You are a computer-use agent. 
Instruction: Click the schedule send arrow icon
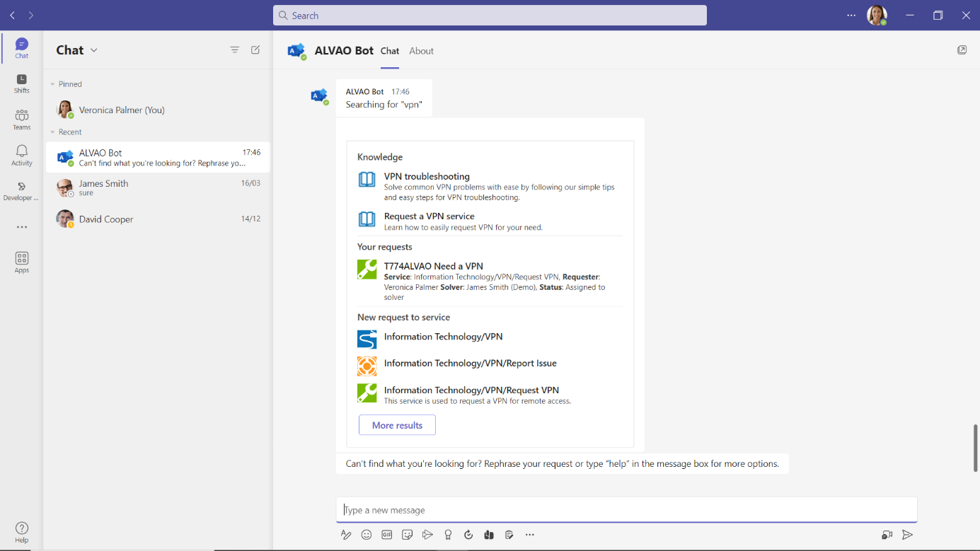click(x=427, y=535)
